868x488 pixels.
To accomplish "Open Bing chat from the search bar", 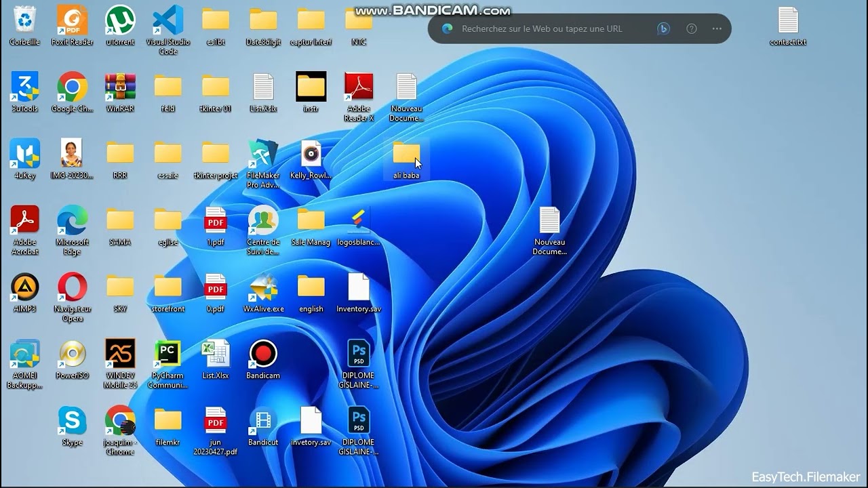I will coord(663,28).
